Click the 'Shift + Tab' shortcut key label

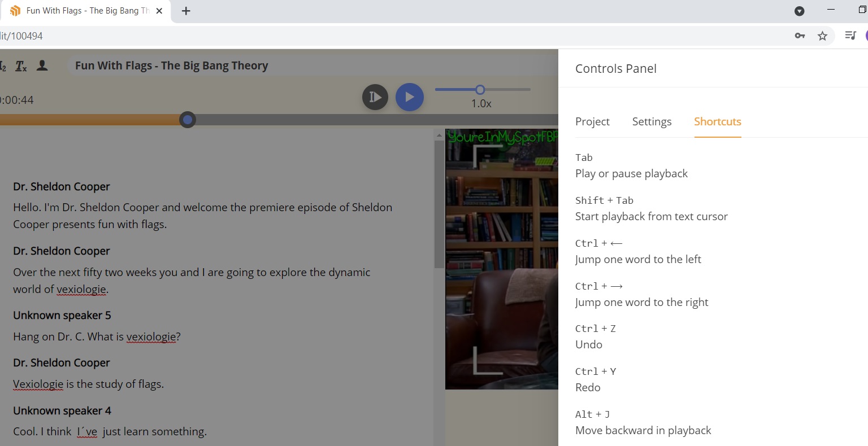click(604, 200)
